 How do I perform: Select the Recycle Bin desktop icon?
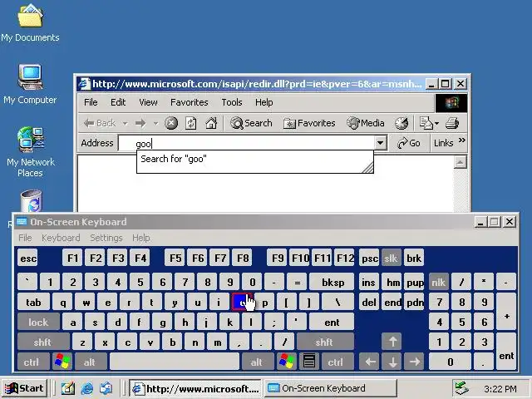[x=31, y=201]
